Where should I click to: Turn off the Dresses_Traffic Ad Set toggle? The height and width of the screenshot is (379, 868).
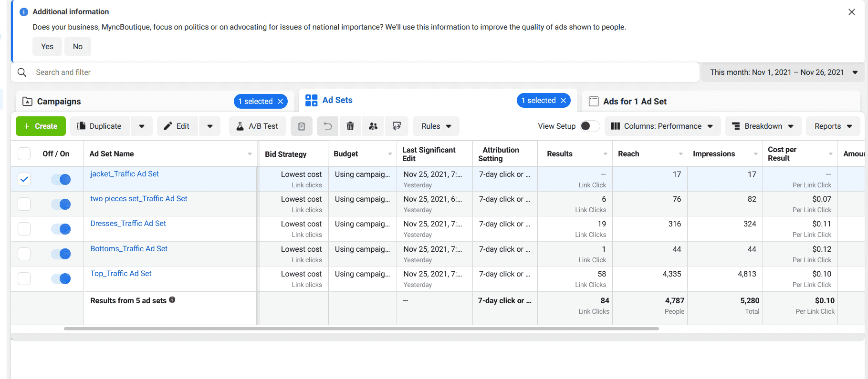[x=61, y=229]
